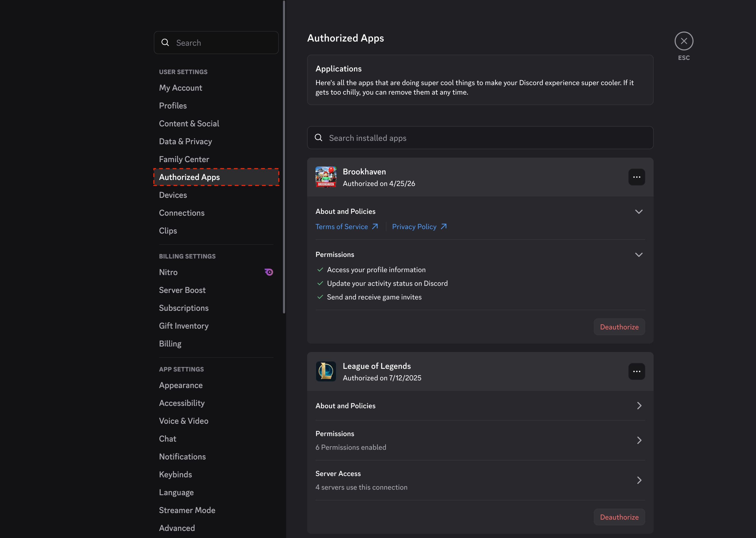The image size is (756, 538).
Task: Click 'Update your activity status on Discord' text
Action: (x=387, y=283)
